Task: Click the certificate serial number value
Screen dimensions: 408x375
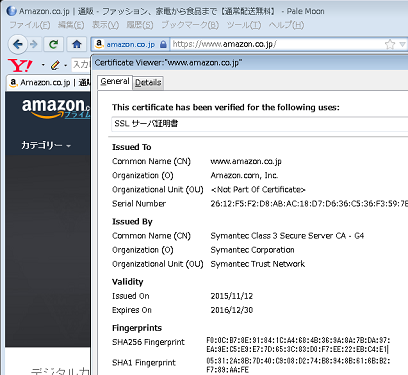Action: (309, 203)
